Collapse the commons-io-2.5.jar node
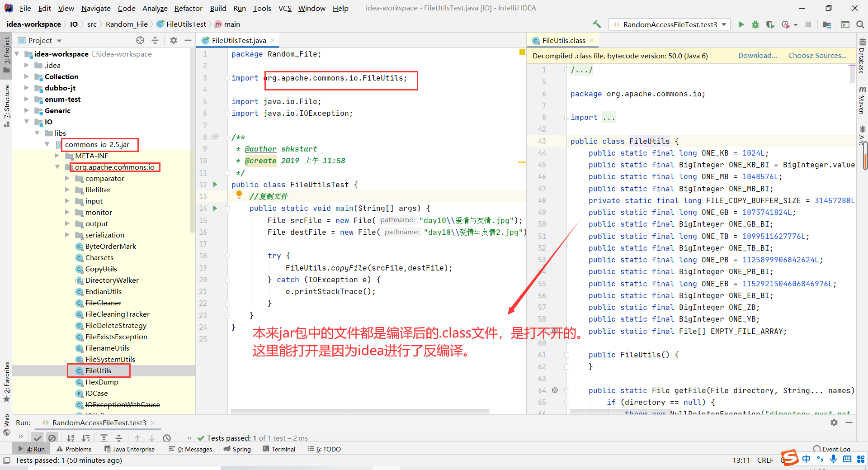 point(47,144)
